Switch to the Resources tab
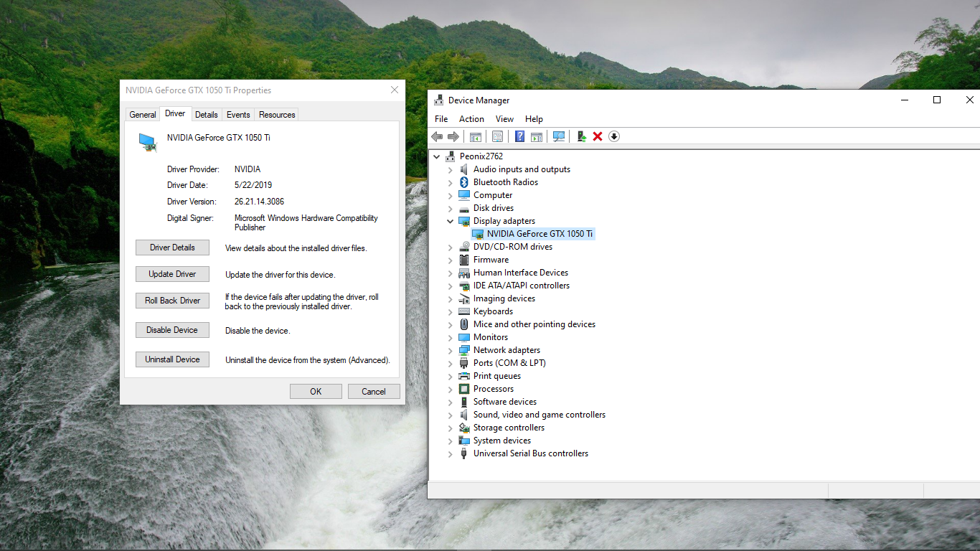The image size is (980, 551). (x=277, y=115)
